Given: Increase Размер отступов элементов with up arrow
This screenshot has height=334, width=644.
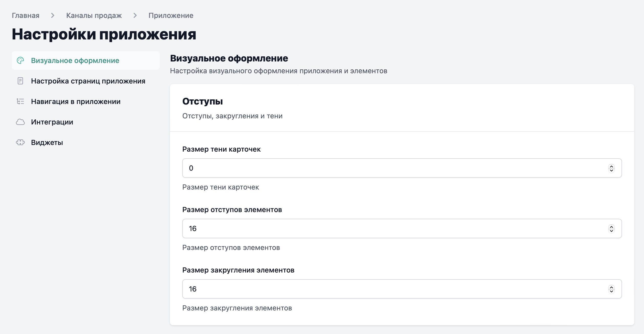Looking at the screenshot, I should [611, 227].
